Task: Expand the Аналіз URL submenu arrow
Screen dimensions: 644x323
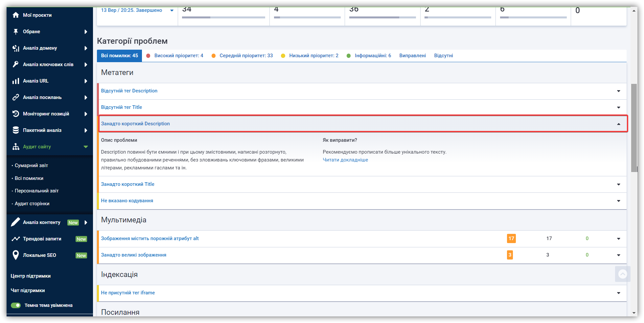Action: click(86, 81)
